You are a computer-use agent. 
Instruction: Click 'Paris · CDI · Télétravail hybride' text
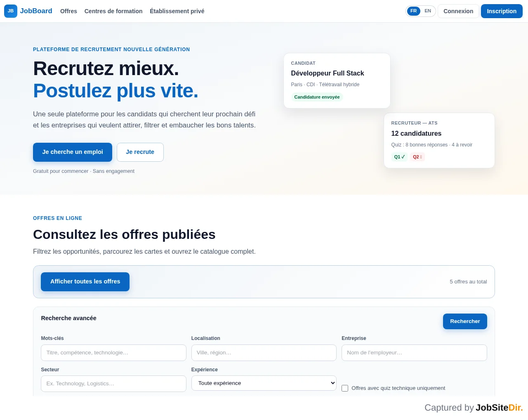[x=325, y=85]
